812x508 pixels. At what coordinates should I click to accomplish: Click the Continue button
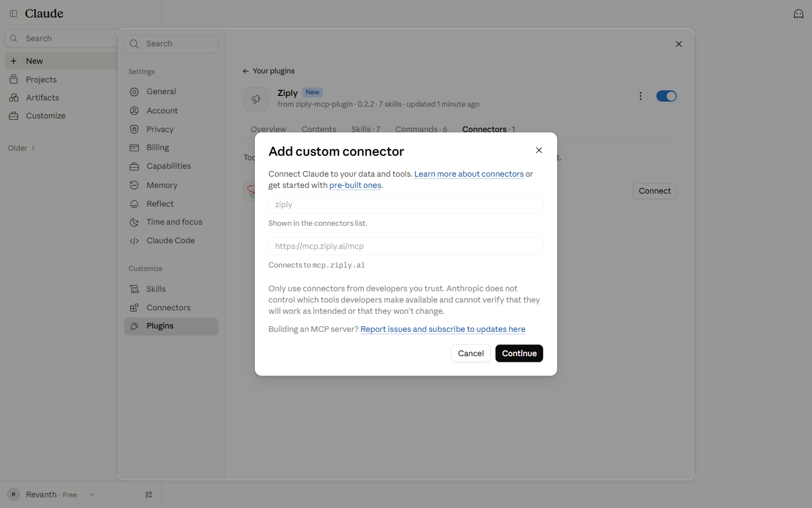519,353
